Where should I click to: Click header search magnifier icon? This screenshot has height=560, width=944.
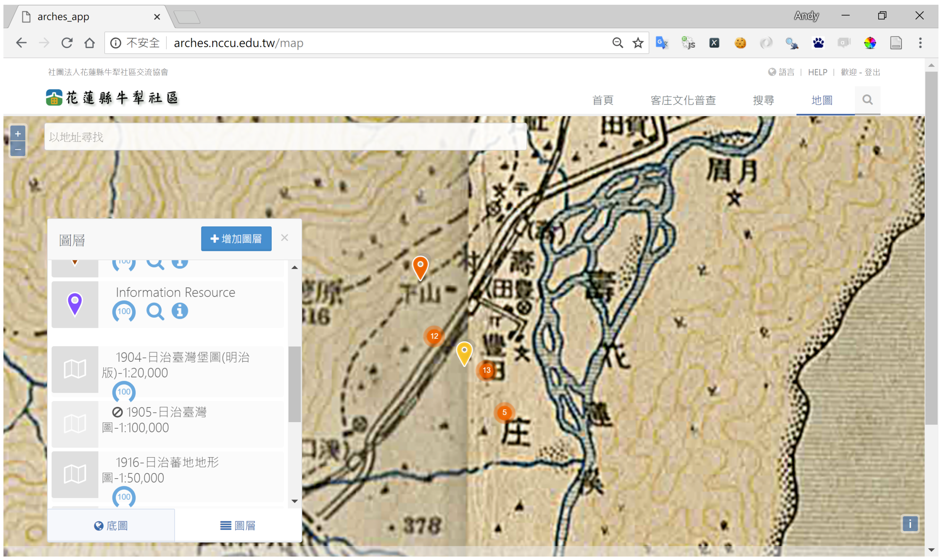pyautogui.click(x=867, y=100)
